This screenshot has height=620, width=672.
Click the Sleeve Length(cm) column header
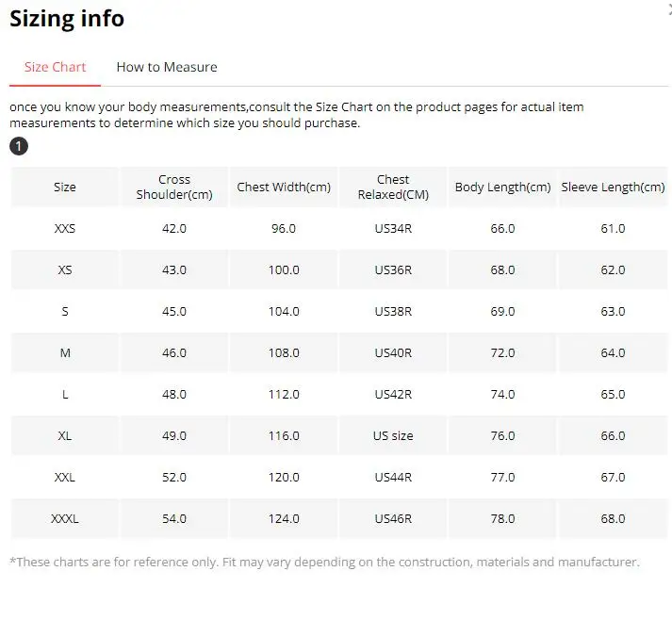(x=613, y=187)
